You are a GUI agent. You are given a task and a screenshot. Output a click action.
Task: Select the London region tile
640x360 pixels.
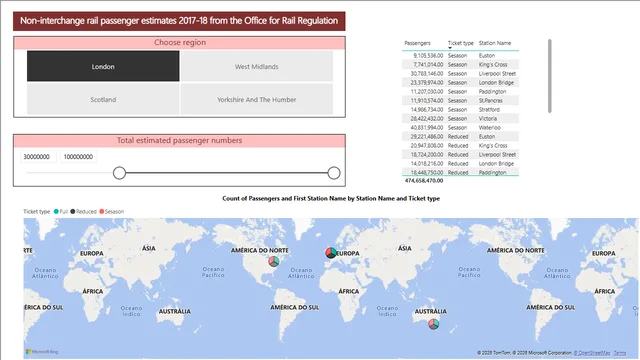tap(103, 66)
